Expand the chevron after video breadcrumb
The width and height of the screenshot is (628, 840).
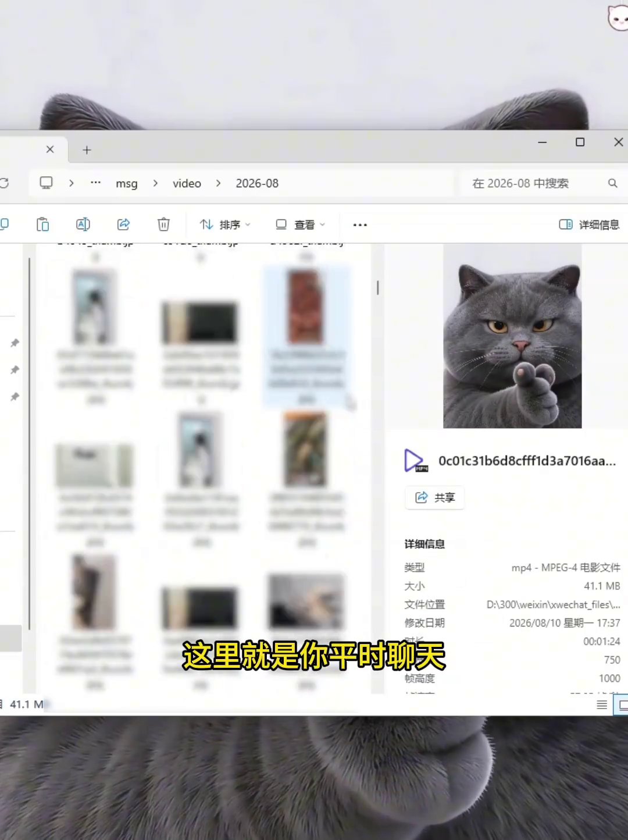point(218,183)
